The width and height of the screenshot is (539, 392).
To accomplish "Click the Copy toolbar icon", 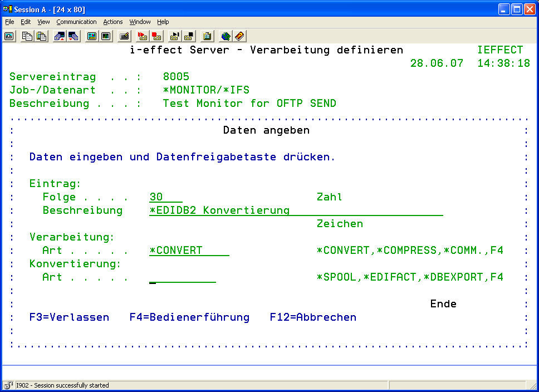I will coord(27,36).
